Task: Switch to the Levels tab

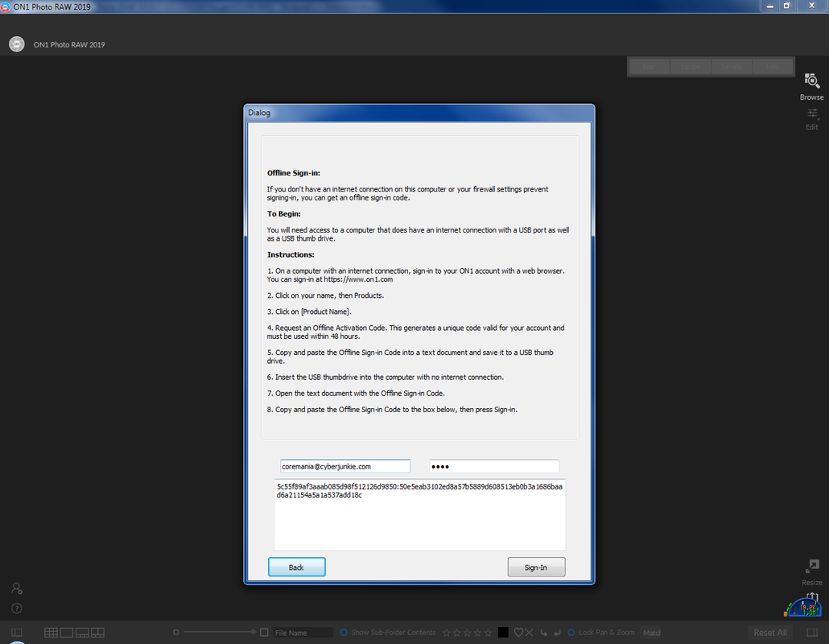Action: [x=732, y=67]
